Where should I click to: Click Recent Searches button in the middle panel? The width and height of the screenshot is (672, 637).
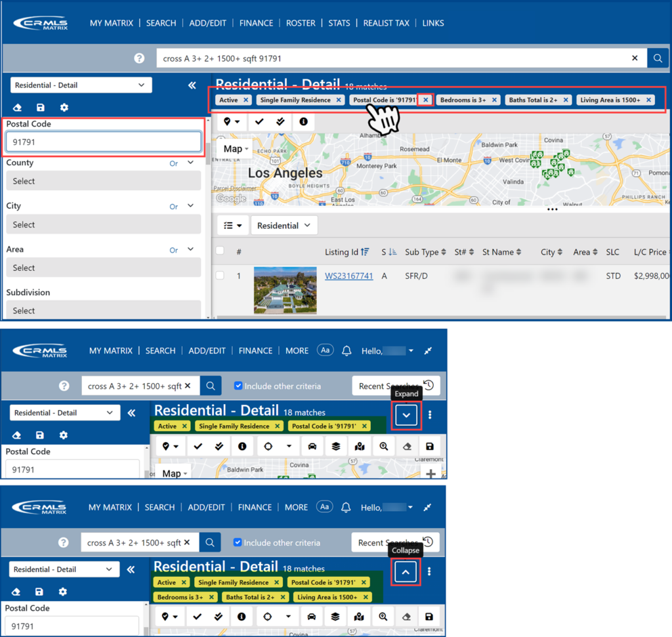tap(395, 386)
